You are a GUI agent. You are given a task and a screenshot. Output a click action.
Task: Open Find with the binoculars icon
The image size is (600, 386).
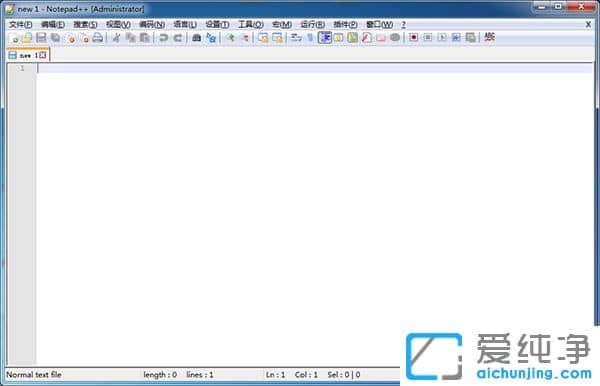tap(197, 37)
